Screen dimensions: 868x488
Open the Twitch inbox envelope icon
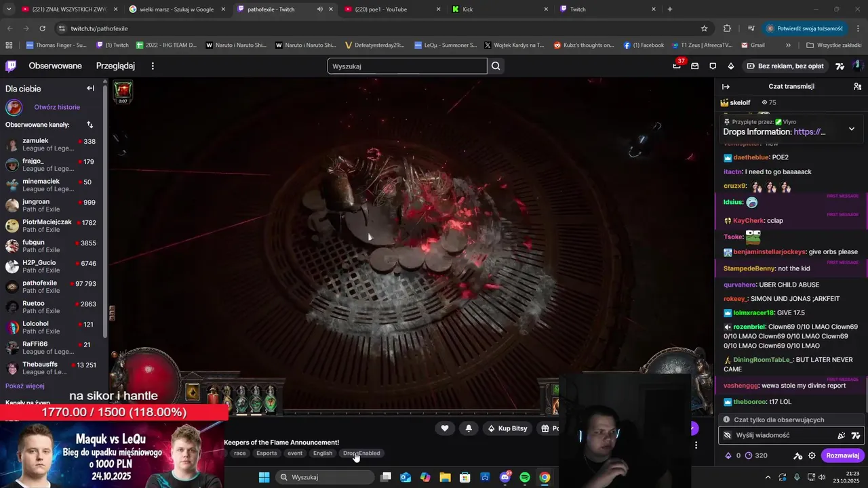tap(694, 66)
